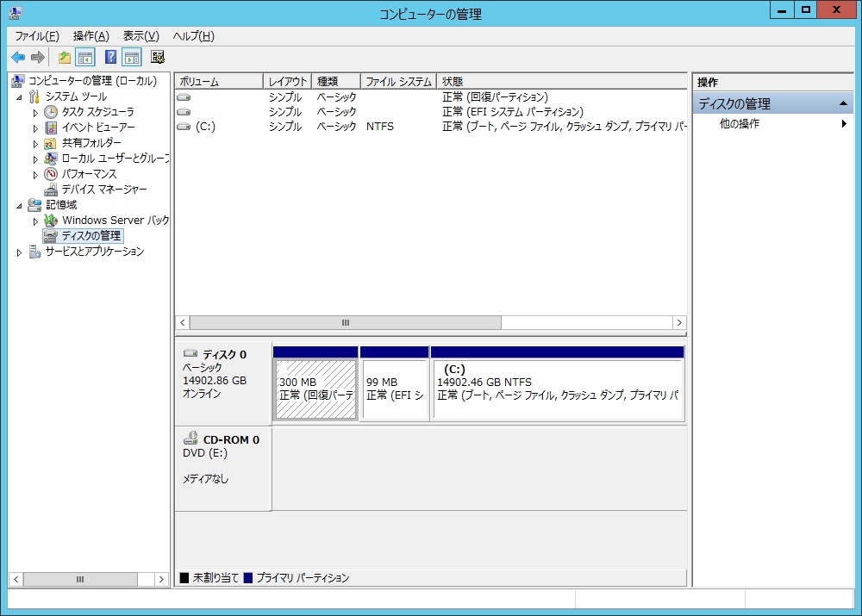The height and width of the screenshot is (616, 862).
Task: Click the ファイル システム column header
Action: [397, 82]
